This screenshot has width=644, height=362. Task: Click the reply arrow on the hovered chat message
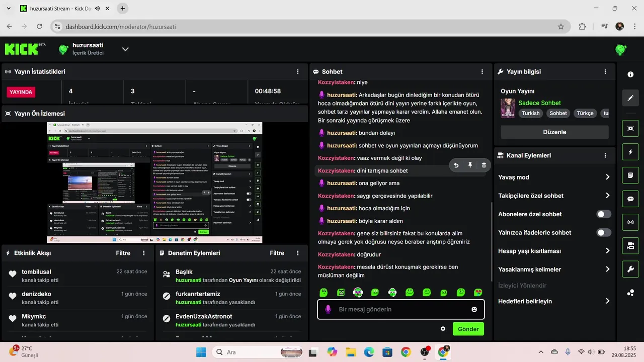click(456, 165)
